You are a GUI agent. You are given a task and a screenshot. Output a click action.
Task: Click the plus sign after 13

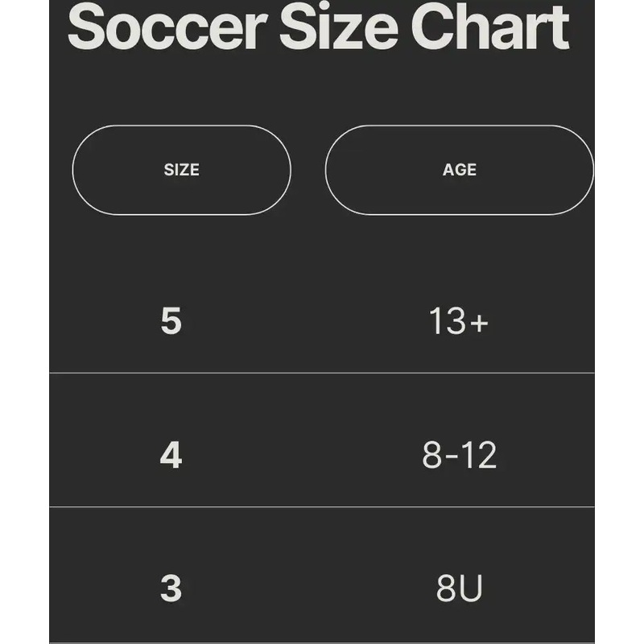click(479, 323)
